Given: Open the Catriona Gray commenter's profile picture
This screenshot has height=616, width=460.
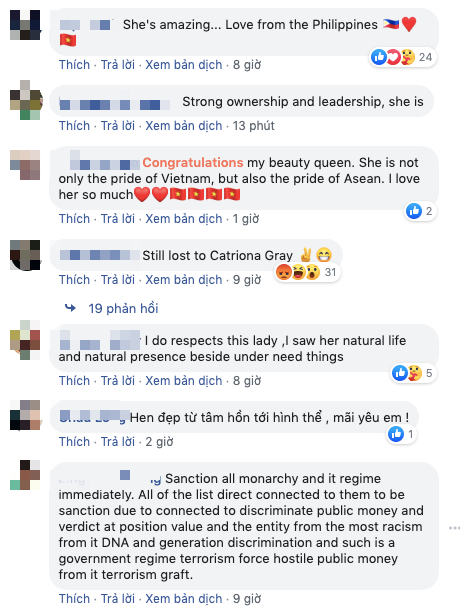Looking at the screenshot, I should pyautogui.click(x=25, y=255).
